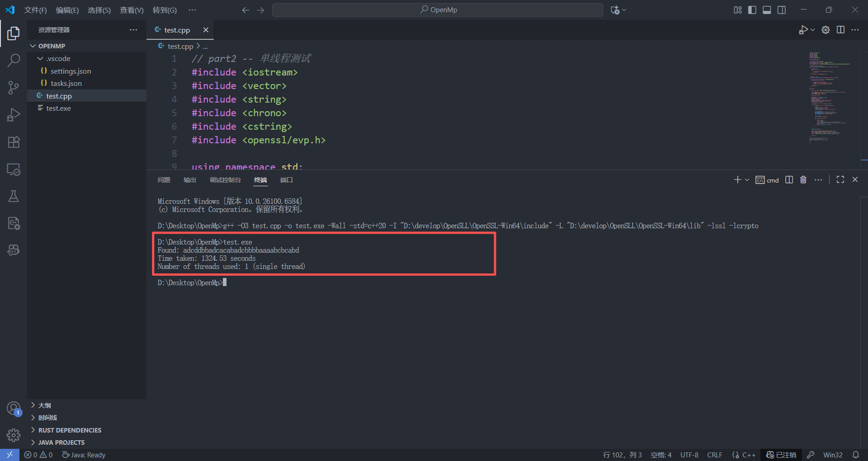Open the Extensions view
The width and height of the screenshot is (868, 461).
14,142
